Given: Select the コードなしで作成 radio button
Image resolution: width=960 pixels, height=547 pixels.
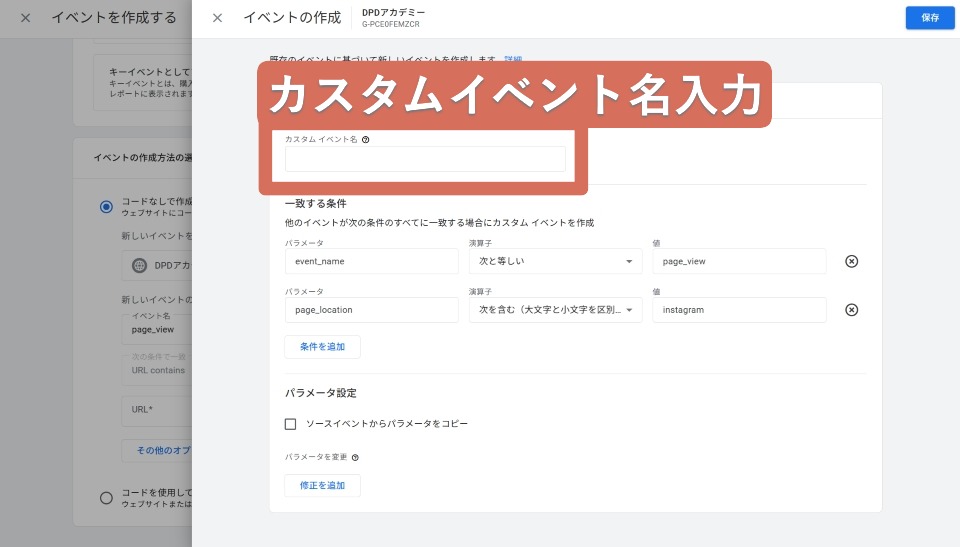Looking at the screenshot, I should pyautogui.click(x=106, y=206).
